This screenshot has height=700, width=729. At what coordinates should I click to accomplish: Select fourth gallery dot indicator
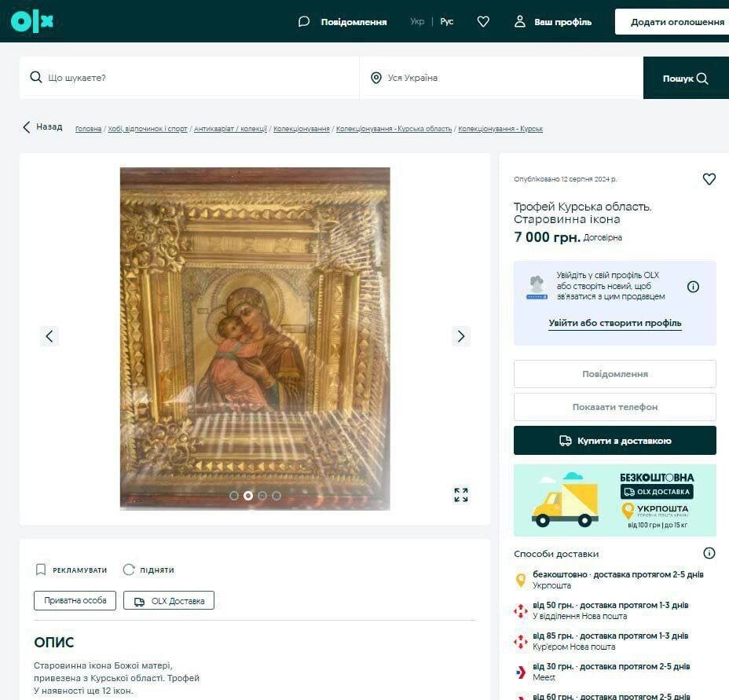point(277,496)
